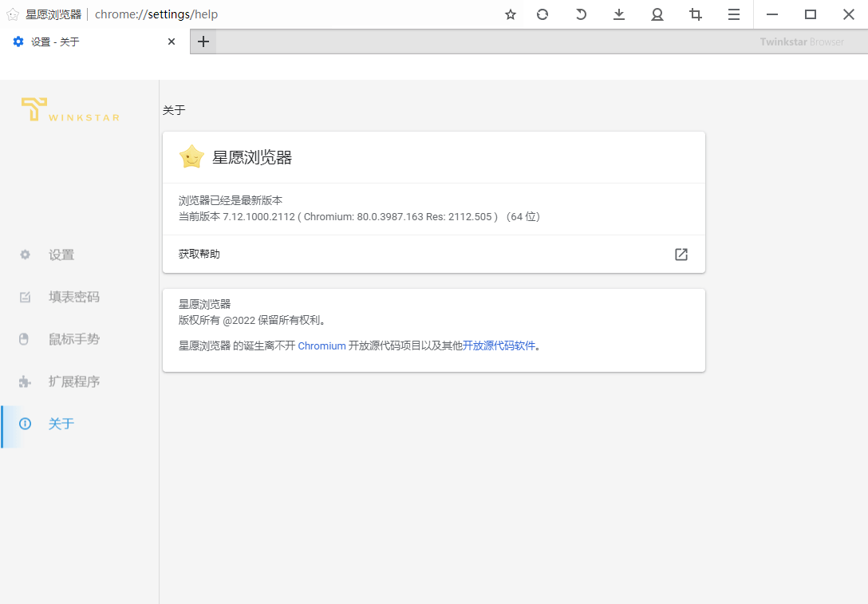Reload the page with the refresh icon

coord(542,14)
